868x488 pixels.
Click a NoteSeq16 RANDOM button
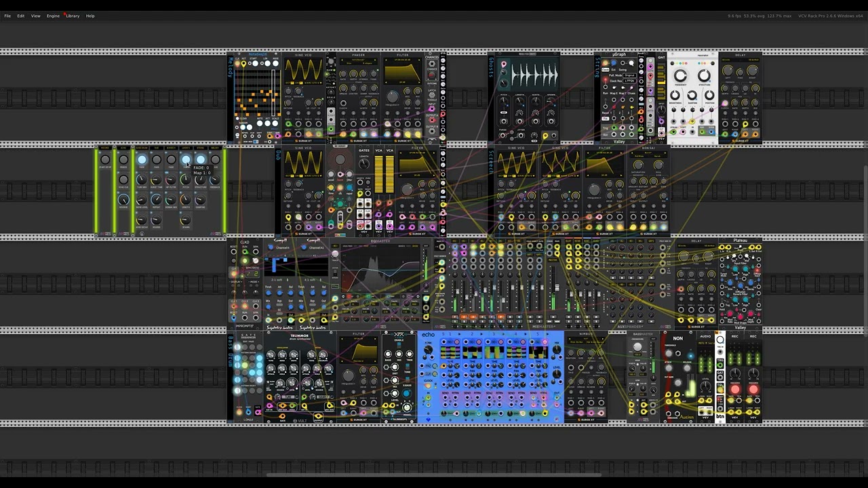click(x=243, y=127)
